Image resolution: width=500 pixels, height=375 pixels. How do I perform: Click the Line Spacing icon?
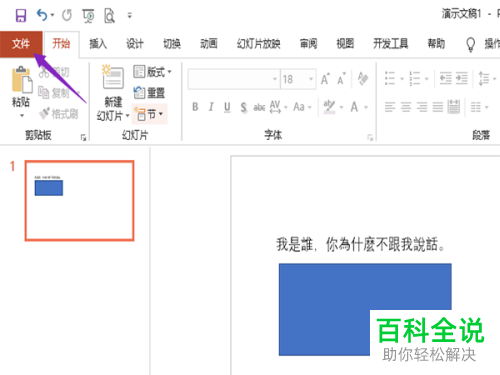484,79
